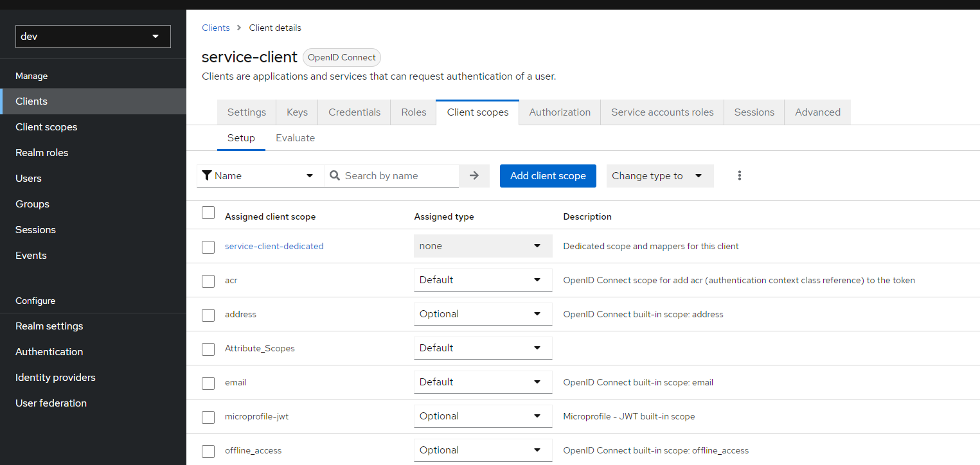Go to Service accounts roles tab
This screenshot has height=465, width=980.
tap(662, 112)
